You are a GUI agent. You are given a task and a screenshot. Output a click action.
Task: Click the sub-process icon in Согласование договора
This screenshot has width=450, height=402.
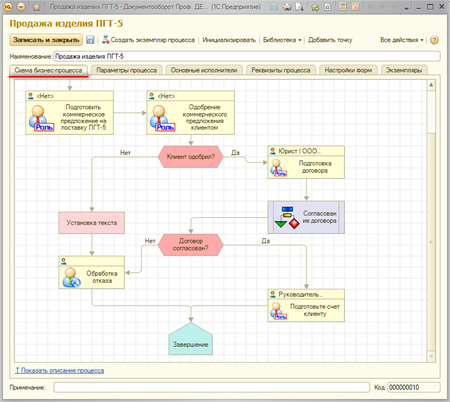(287, 218)
